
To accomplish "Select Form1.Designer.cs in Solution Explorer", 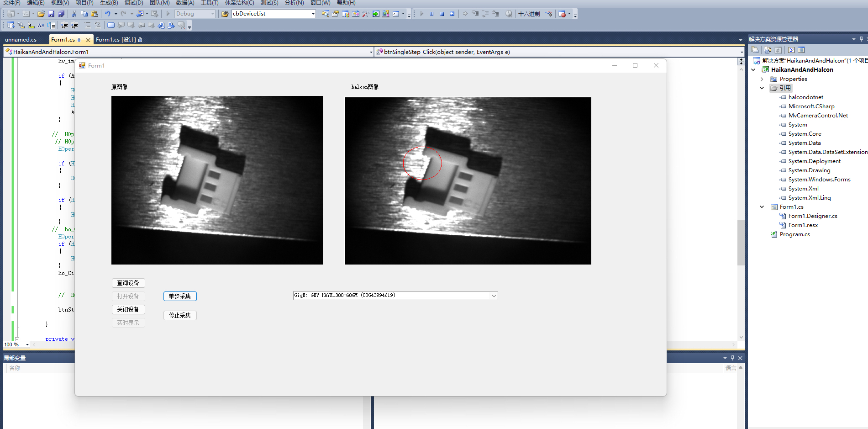I will click(x=812, y=216).
